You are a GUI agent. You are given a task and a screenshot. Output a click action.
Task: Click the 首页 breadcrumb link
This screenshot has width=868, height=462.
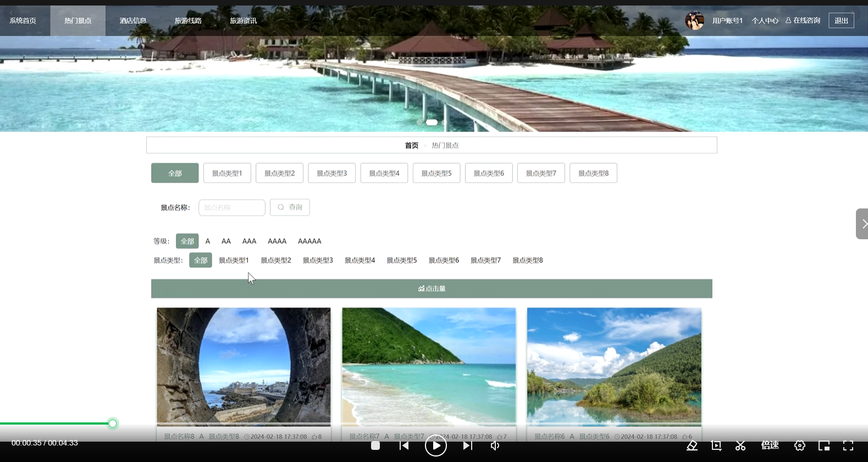(411, 146)
